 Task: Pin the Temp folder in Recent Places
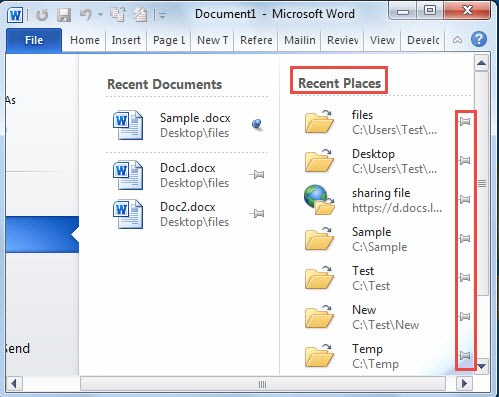click(465, 355)
